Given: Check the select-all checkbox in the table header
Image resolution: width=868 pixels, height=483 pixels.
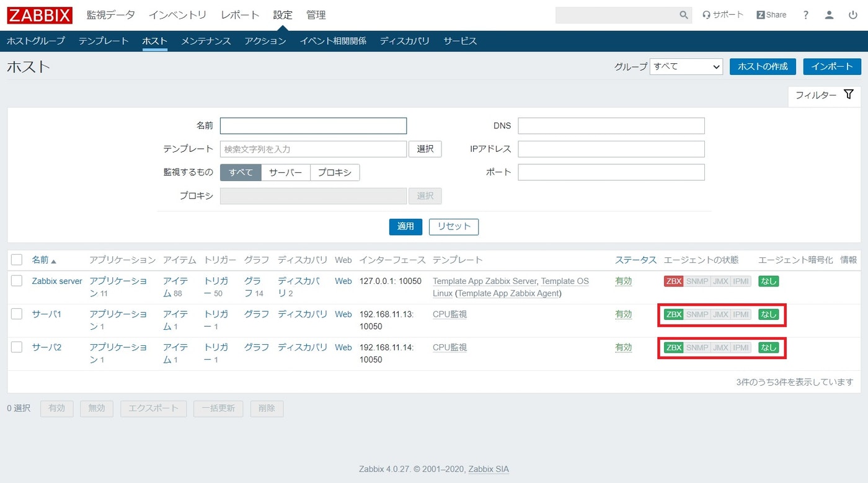Looking at the screenshot, I should (17, 260).
